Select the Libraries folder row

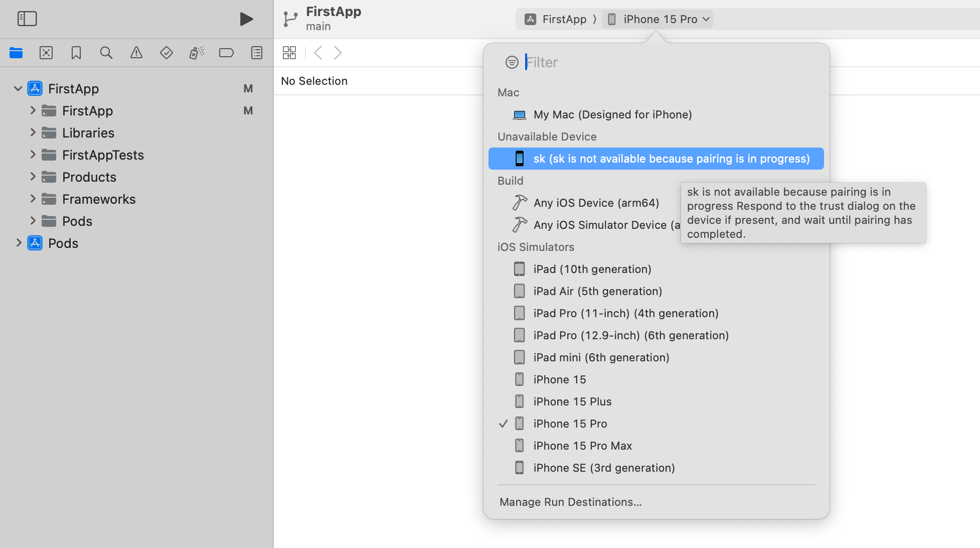tap(136, 132)
